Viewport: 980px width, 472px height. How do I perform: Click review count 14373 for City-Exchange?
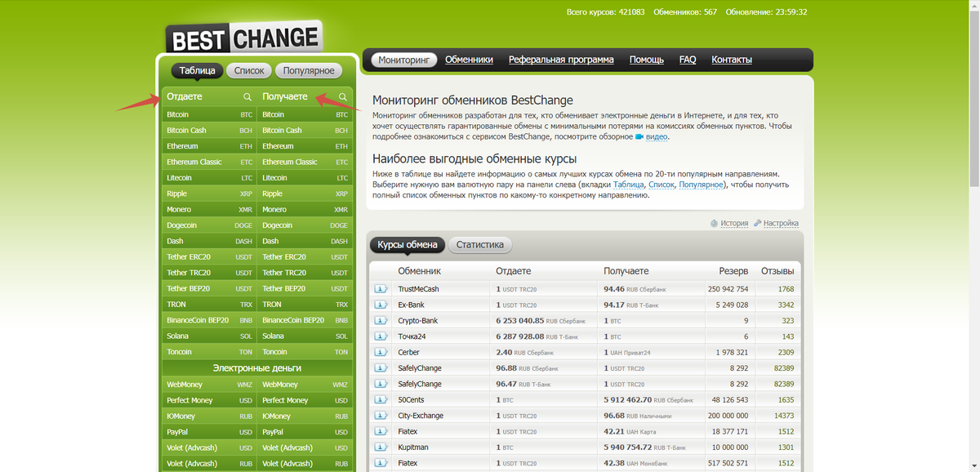[784, 416]
